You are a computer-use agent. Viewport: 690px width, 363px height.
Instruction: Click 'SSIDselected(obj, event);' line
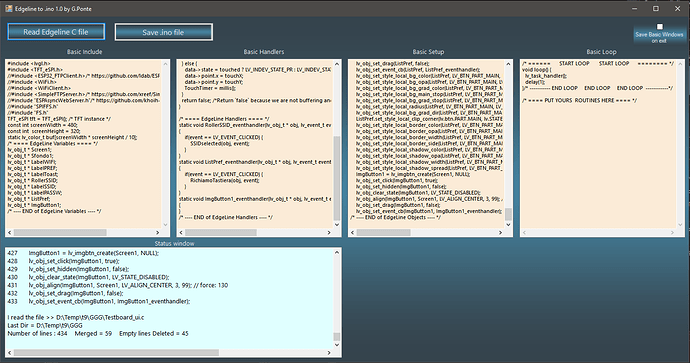[x=219, y=143]
